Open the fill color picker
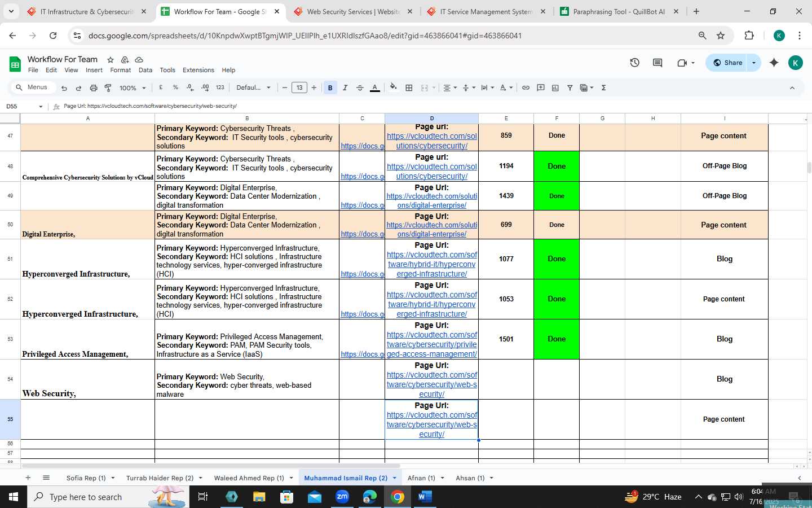 (x=394, y=87)
